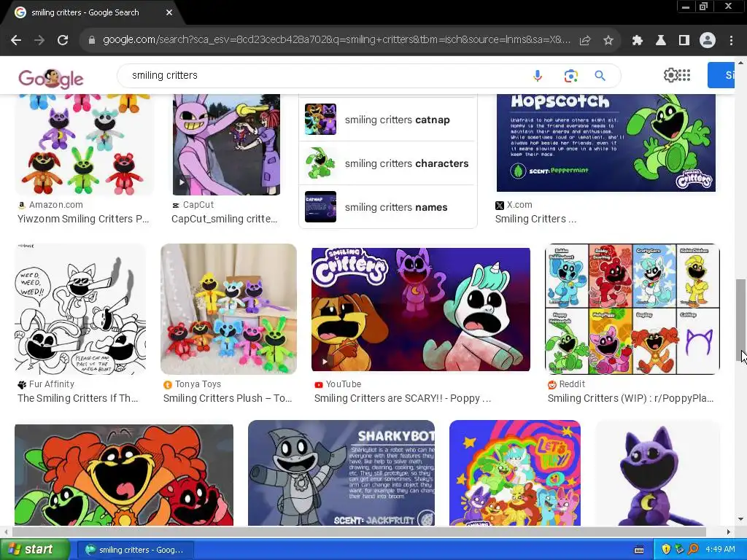Submit search with magnifier icon
Image resolution: width=747 pixels, height=560 pixels.
pos(600,75)
